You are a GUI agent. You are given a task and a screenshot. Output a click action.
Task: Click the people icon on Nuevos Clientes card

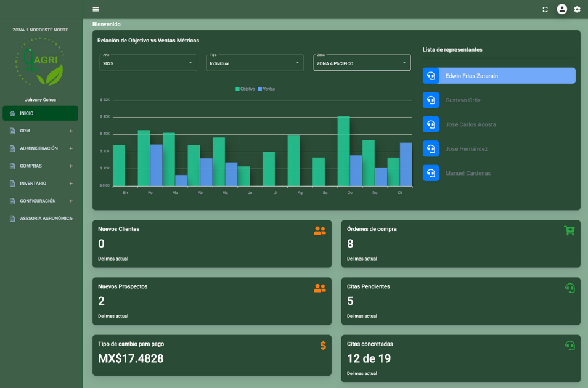click(x=320, y=230)
